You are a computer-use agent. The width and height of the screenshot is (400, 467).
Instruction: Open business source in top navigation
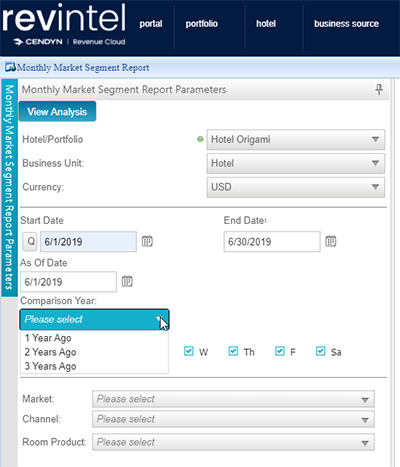[346, 24]
